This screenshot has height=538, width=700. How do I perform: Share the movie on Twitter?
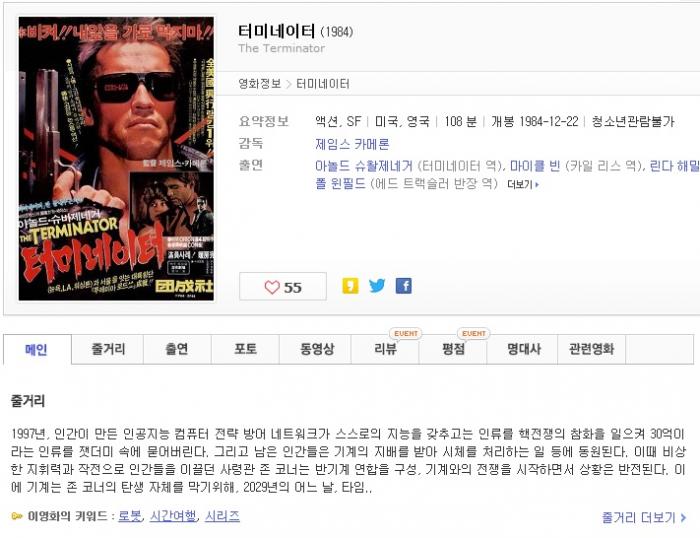[x=377, y=286]
